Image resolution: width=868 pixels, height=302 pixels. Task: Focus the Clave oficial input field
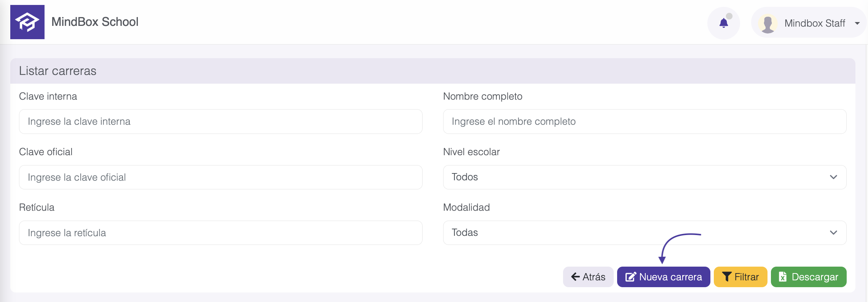(220, 177)
